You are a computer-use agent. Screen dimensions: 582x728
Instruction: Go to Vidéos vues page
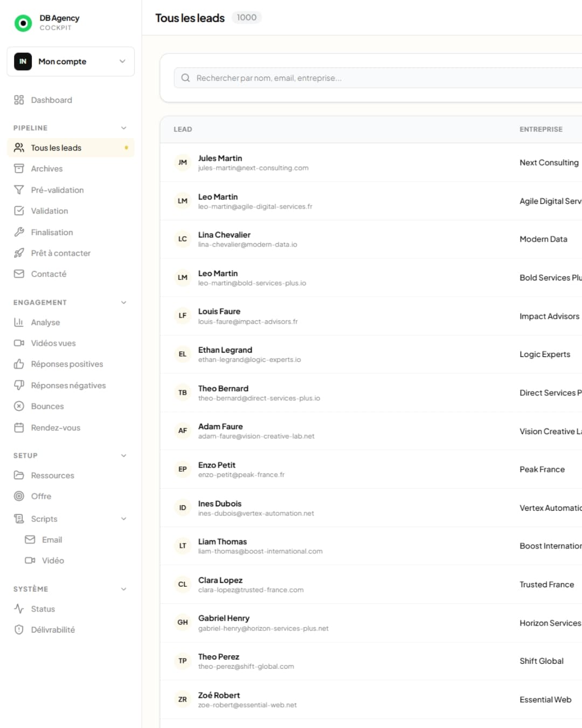[53, 343]
